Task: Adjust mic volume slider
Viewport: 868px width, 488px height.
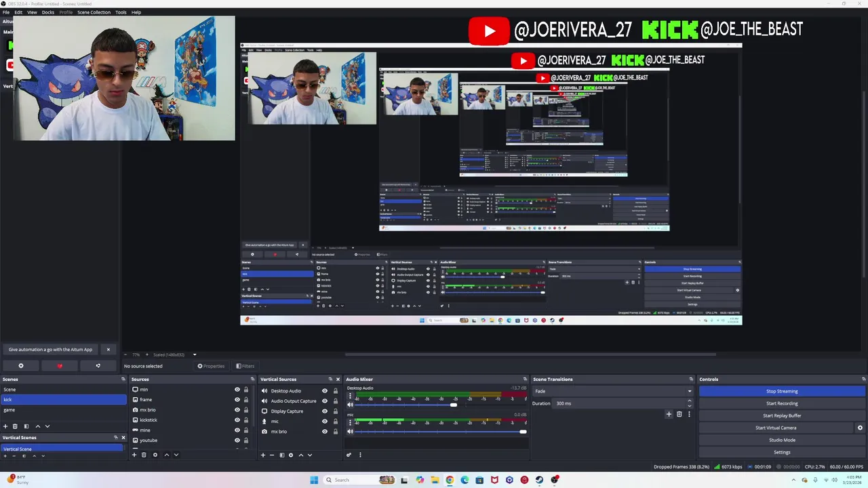Action: (x=523, y=431)
